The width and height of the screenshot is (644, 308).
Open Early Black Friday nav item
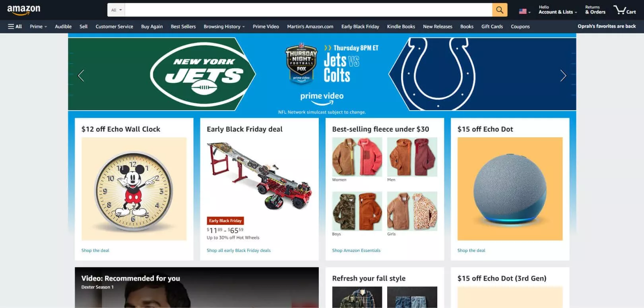pyautogui.click(x=360, y=26)
